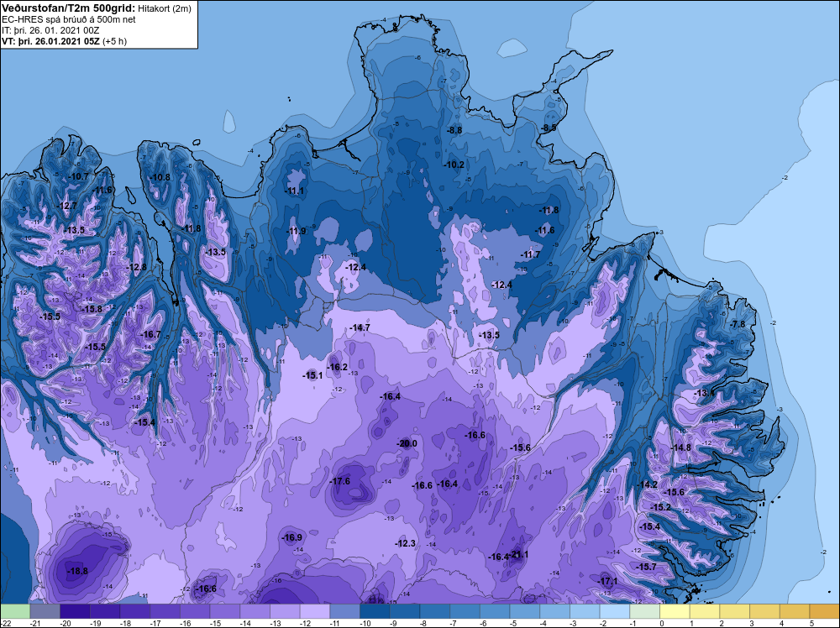Click the -16.2 temperature label

point(338,367)
